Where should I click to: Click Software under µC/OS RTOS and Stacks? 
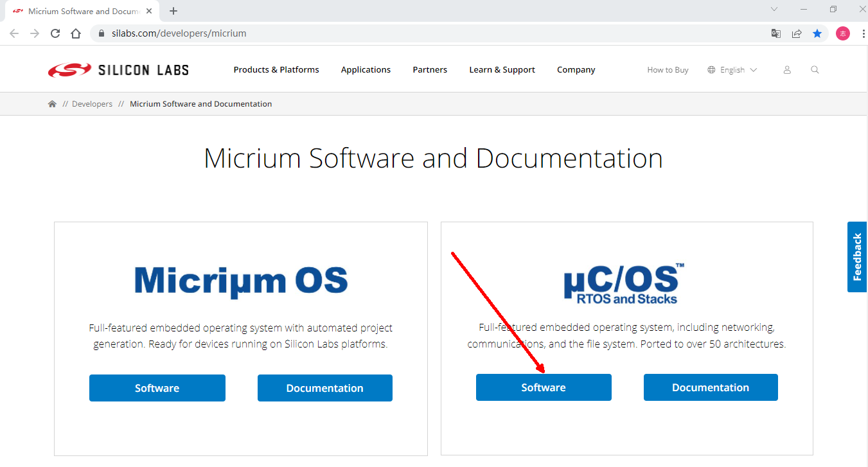pos(543,387)
